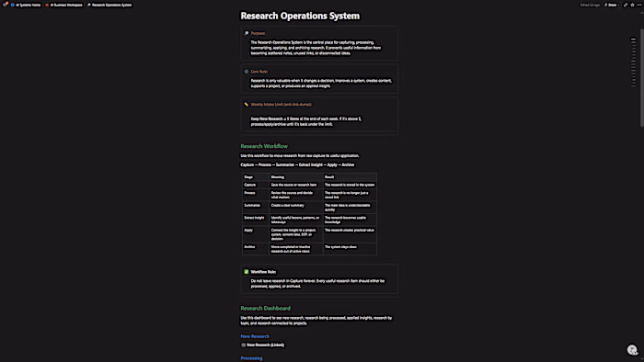This screenshot has height=362, width=644.
Task: Click the Research Operations System page title
Action: [x=300, y=16]
